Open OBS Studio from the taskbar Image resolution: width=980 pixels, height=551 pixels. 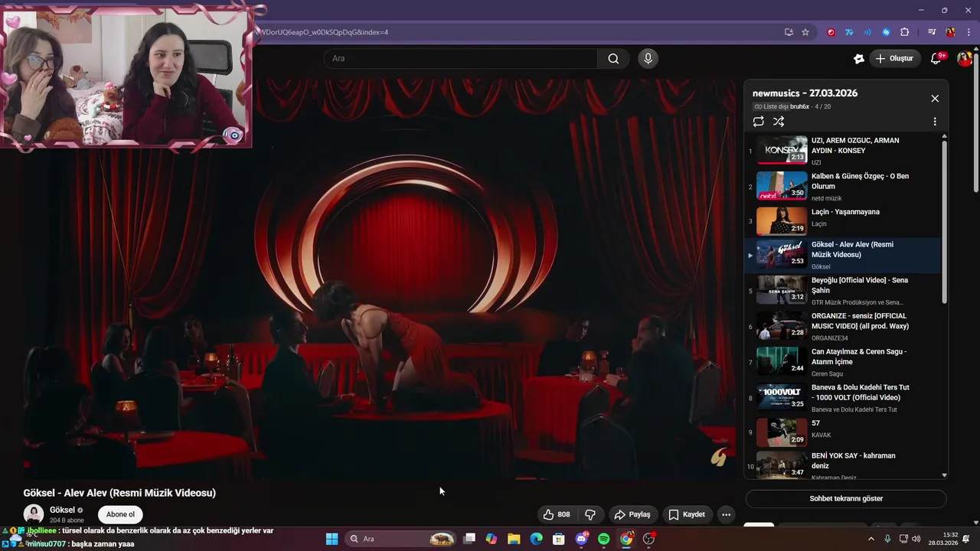[x=648, y=539]
